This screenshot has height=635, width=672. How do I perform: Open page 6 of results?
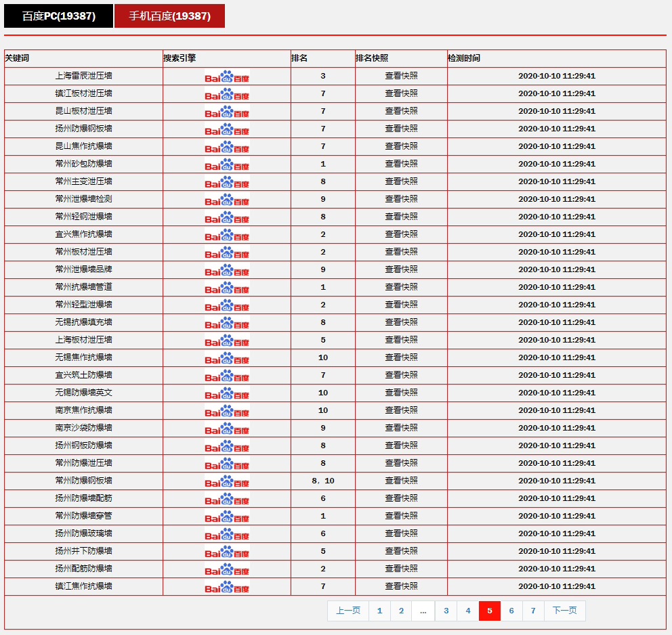[511, 611]
